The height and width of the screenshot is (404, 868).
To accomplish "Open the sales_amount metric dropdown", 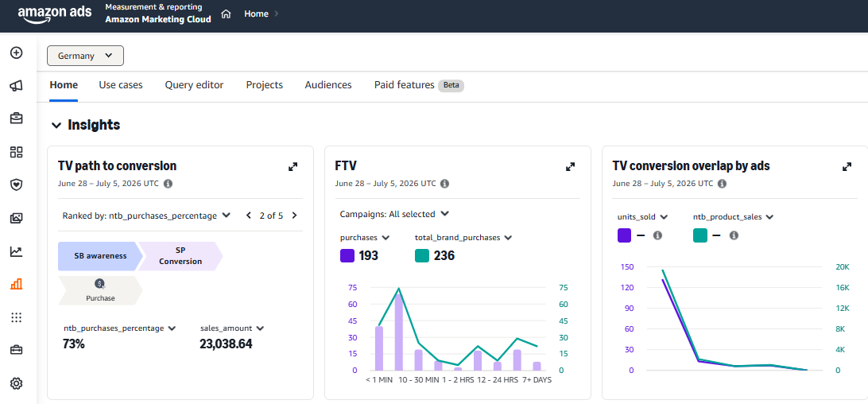I will pyautogui.click(x=232, y=328).
